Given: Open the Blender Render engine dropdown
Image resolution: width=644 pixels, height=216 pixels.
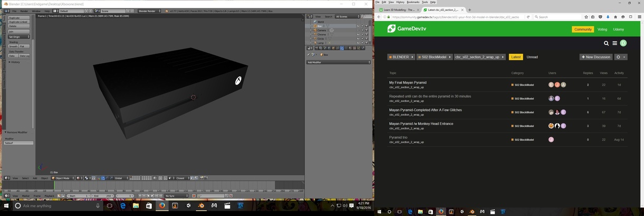Looking at the screenshot, I should pos(150,11).
